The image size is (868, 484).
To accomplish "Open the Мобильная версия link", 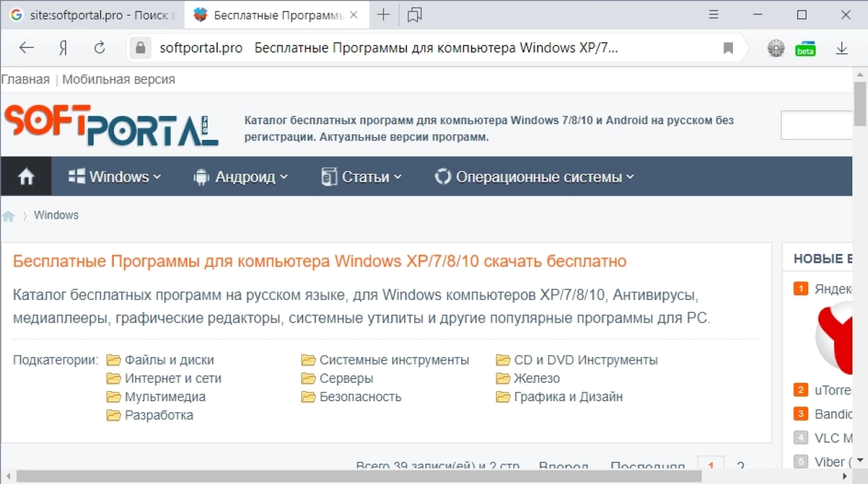I will 119,79.
